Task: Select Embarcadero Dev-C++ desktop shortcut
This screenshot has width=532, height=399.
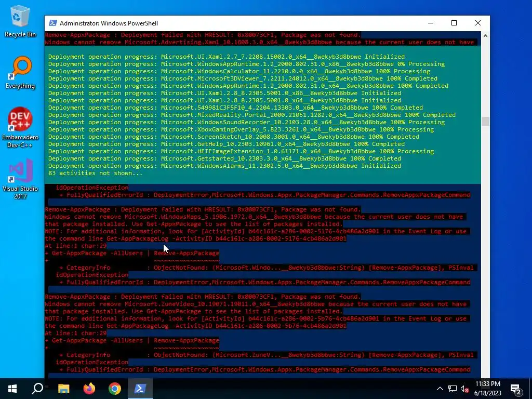Action: (20, 128)
